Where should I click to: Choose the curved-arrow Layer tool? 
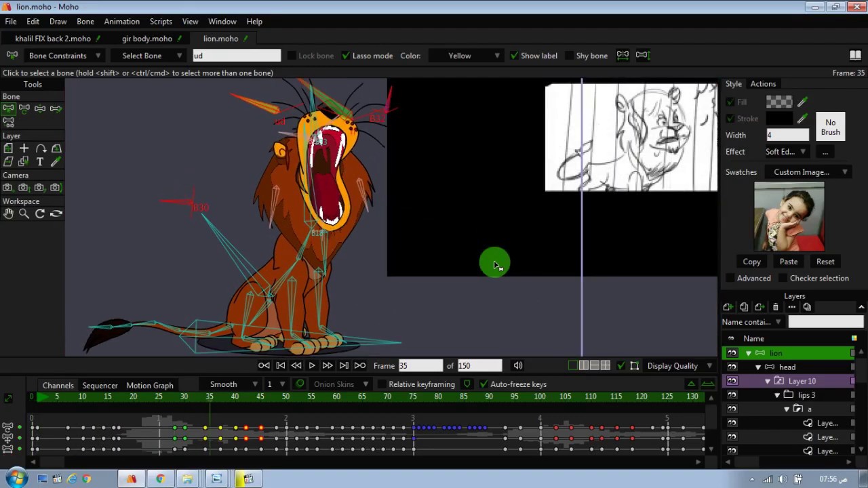pos(40,148)
